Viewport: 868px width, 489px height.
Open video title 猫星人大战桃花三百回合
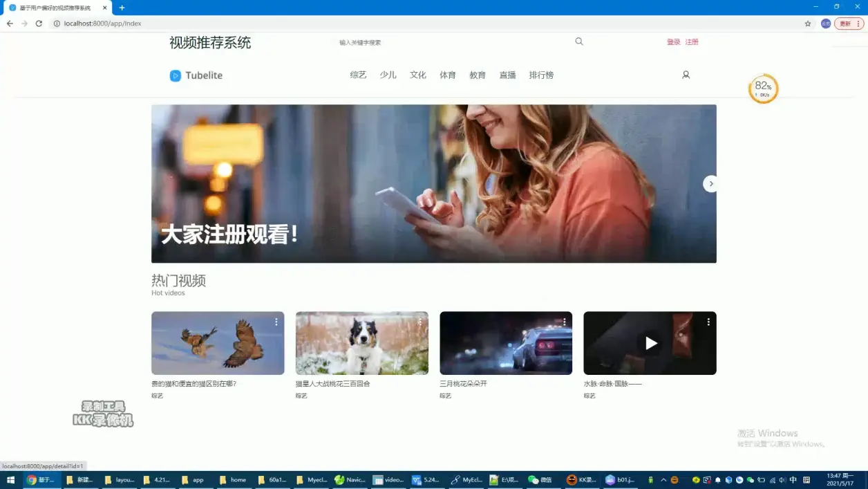[x=333, y=383]
